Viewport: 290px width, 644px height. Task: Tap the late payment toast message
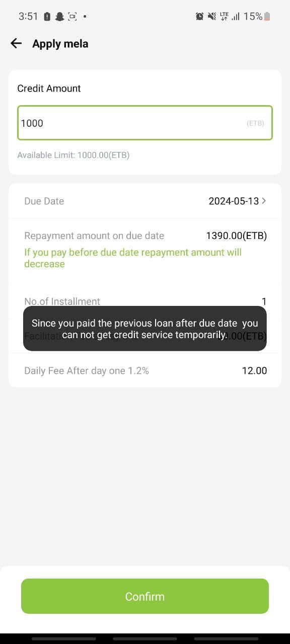(x=145, y=329)
